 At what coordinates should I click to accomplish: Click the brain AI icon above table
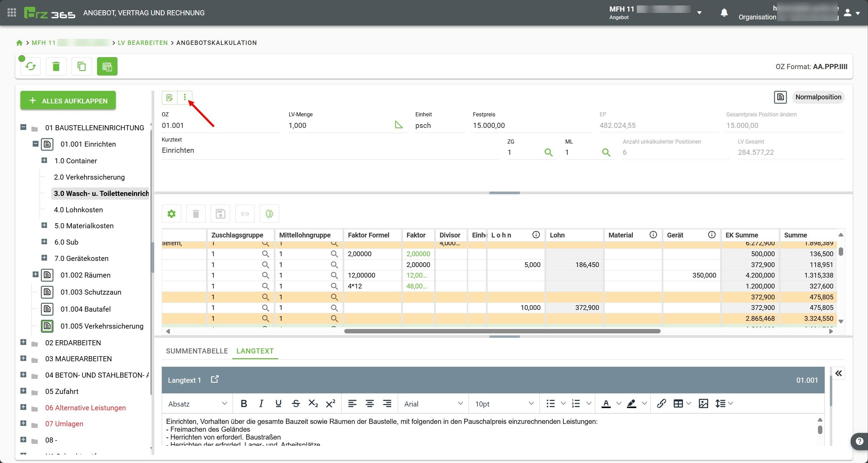pyautogui.click(x=269, y=214)
